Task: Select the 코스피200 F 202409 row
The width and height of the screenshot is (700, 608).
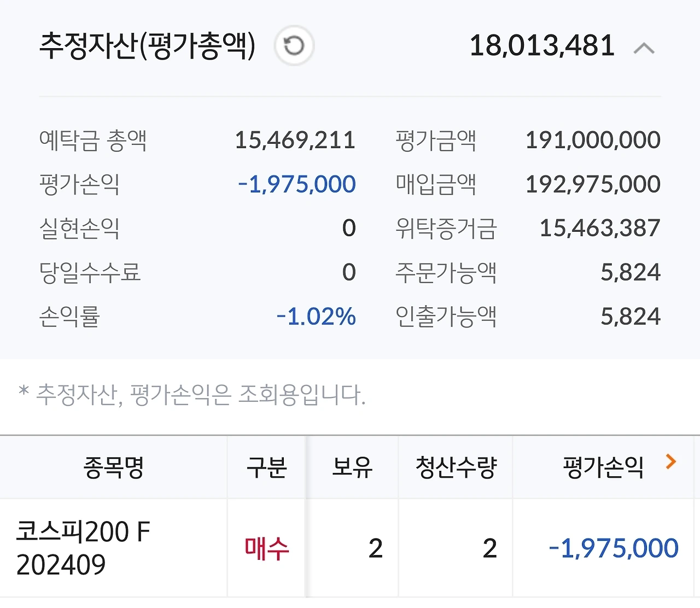Action: pyautogui.click(x=350, y=548)
